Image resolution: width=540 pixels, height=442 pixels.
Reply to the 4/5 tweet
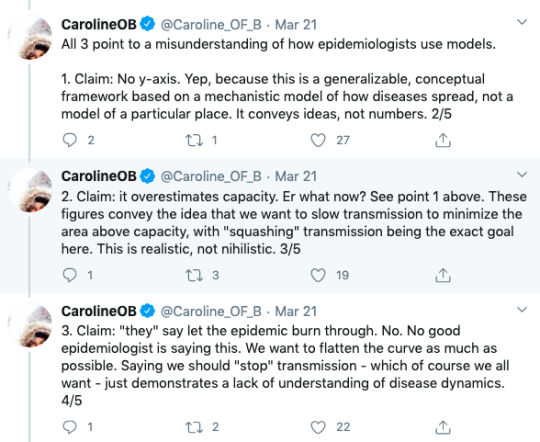click(x=69, y=427)
